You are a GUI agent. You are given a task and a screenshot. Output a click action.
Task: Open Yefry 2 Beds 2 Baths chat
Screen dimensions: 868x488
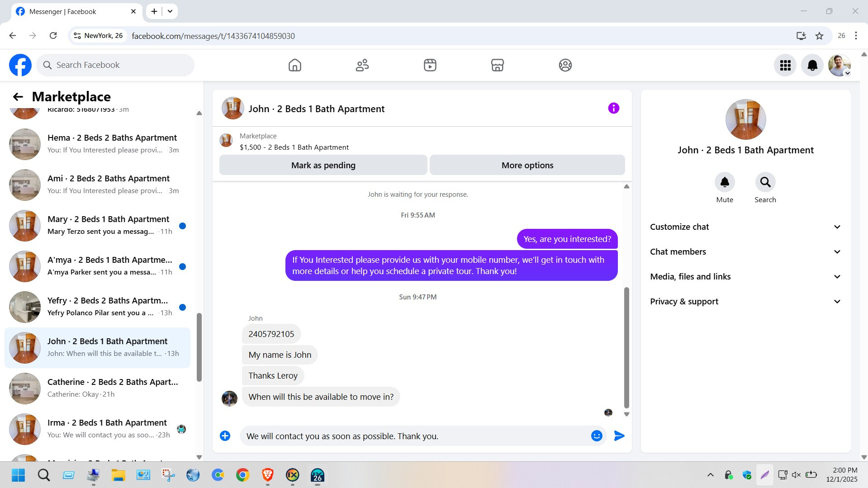tap(98, 307)
